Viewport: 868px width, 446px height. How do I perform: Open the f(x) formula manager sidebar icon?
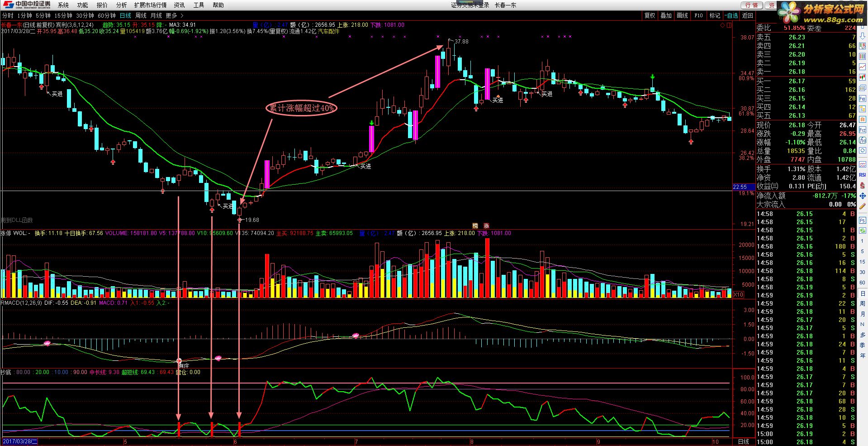(863, 140)
